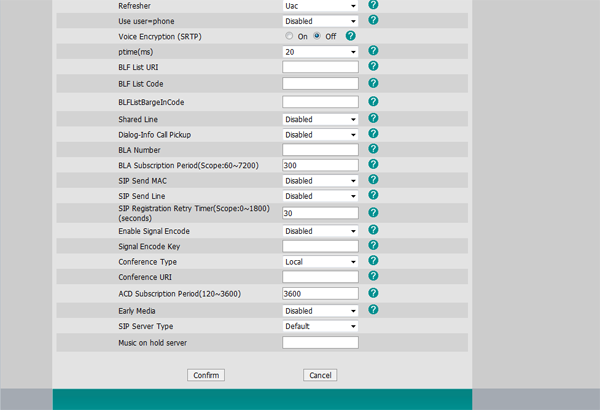Screen dimensions: 600x410
Task: Focus the BLA Number field
Action: click(x=320, y=150)
